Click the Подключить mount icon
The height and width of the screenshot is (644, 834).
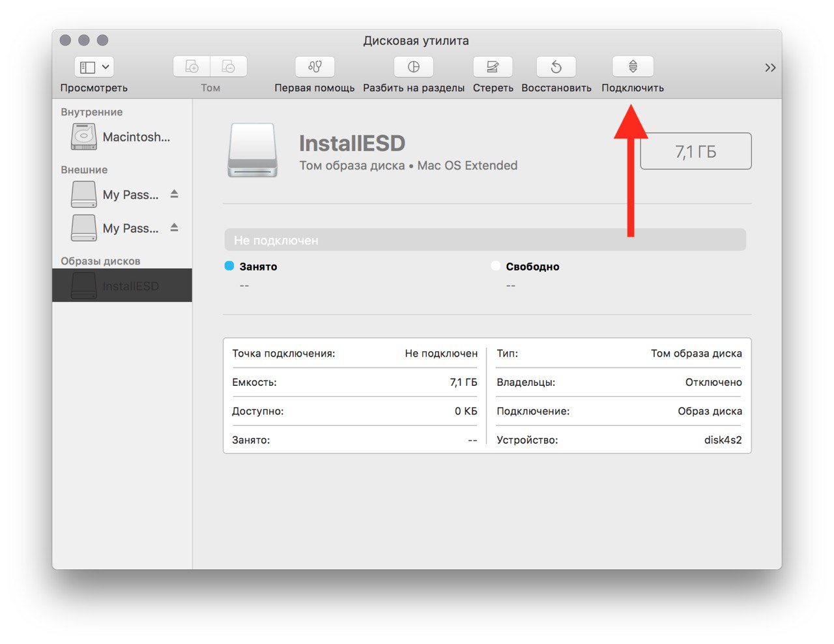[x=633, y=66]
